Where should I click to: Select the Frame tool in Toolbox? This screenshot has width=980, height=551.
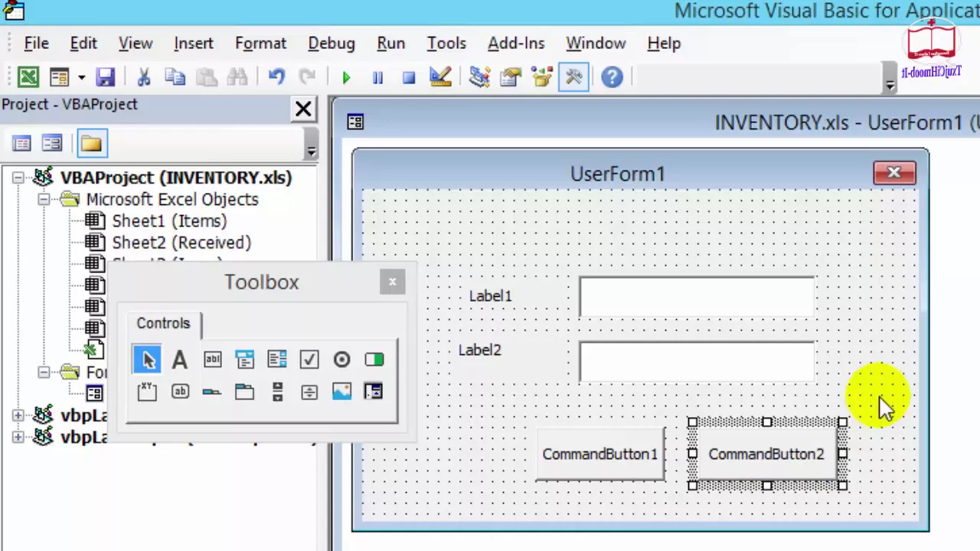tap(147, 392)
